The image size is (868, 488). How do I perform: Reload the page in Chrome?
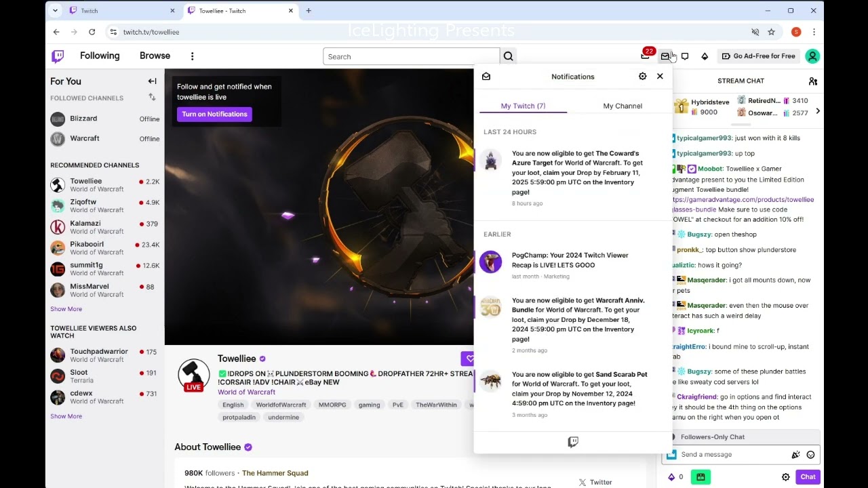(92, 32)
